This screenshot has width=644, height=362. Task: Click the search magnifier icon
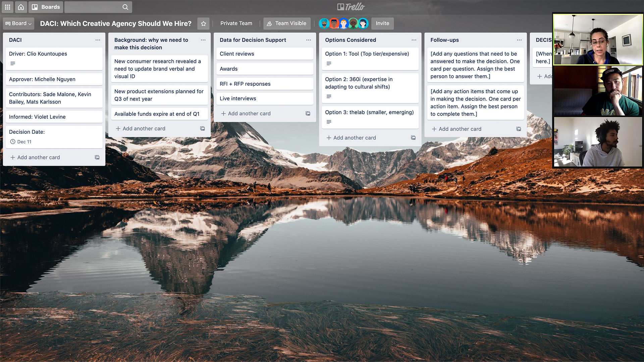coord(126,7)
